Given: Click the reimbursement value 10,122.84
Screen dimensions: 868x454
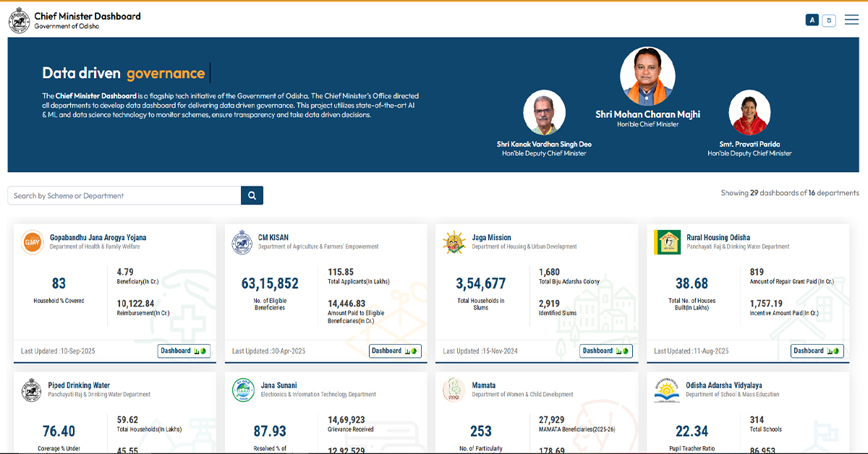Looking at the screenshot, I should point(136,304).
